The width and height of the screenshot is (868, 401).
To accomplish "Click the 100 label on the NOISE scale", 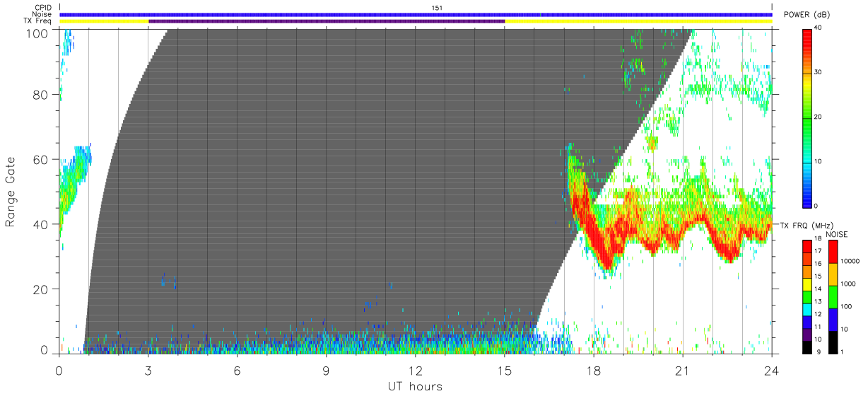I will coord(846,306).
